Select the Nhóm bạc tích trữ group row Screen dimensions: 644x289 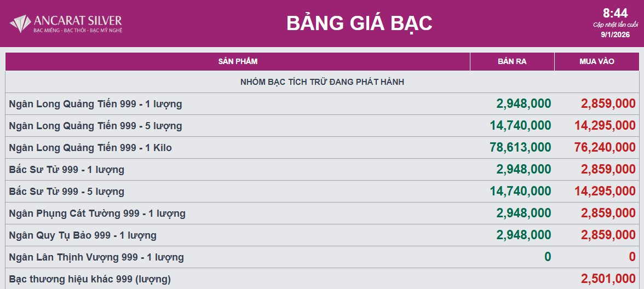click(x=322, y=82)
